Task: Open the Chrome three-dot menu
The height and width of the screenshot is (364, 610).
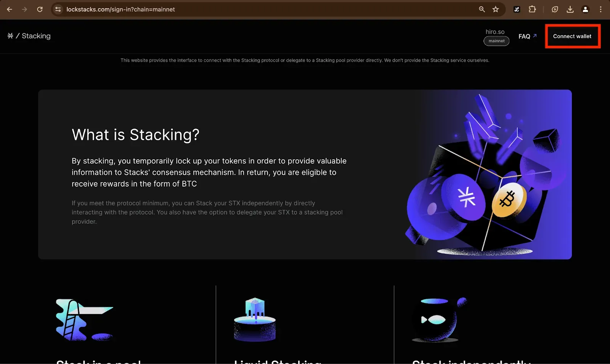Action: click(x=600, y=9)
